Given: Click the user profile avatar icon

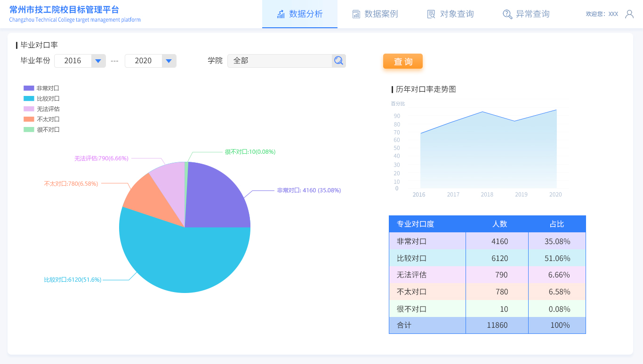Looking at the screenshot, I should click(x=629, y=14).
